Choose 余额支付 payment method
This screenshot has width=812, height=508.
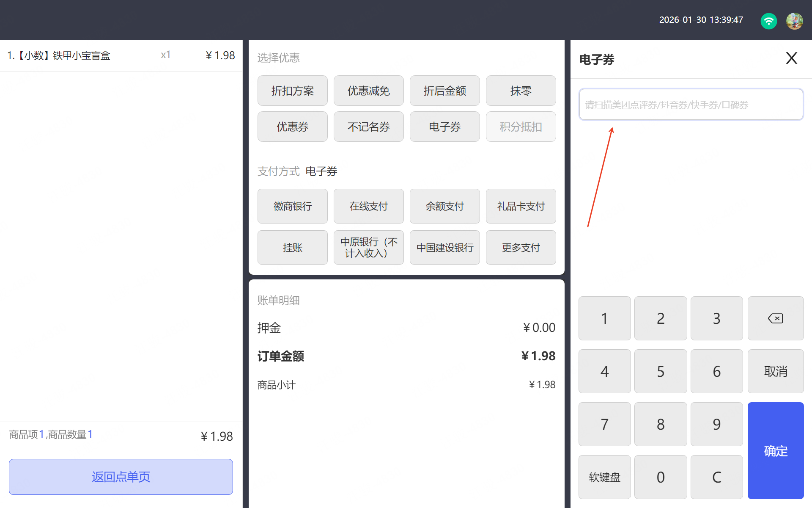(444, 206)
